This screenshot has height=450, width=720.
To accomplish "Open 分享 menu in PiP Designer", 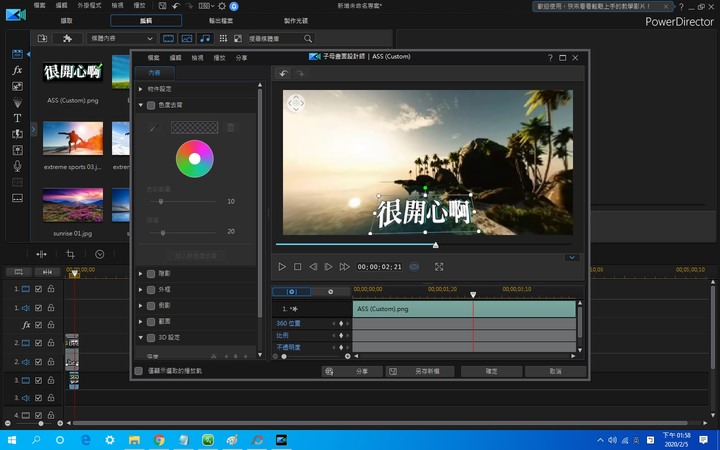I will pos(242,58).
